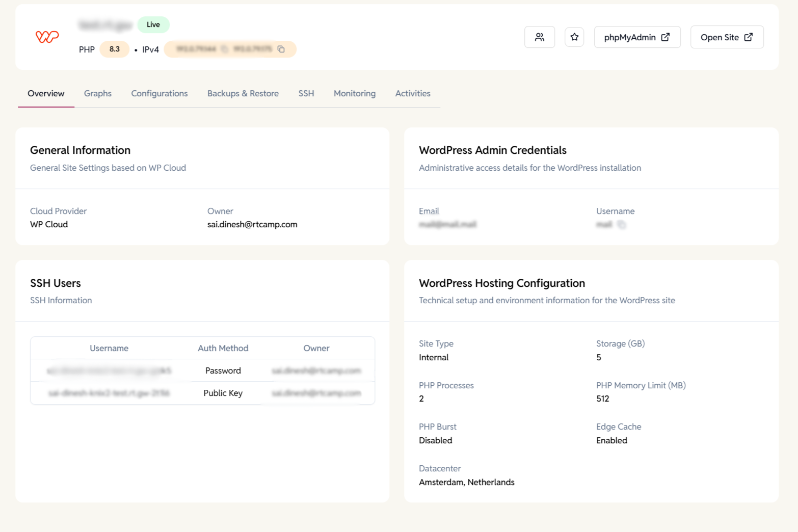The width and height of the screenshot is (798, 532).
Task: Switch to the Graphs tab
Action: 97,93
